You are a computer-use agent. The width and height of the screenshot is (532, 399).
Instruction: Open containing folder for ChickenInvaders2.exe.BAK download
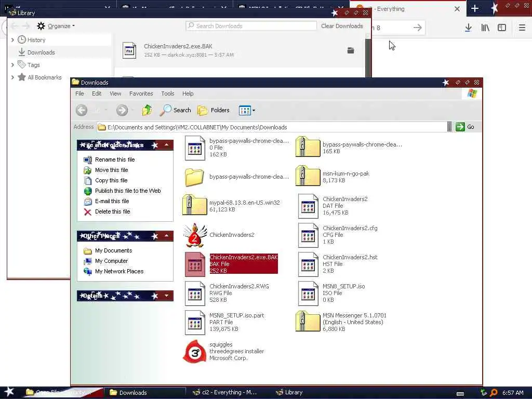(351, 50)
